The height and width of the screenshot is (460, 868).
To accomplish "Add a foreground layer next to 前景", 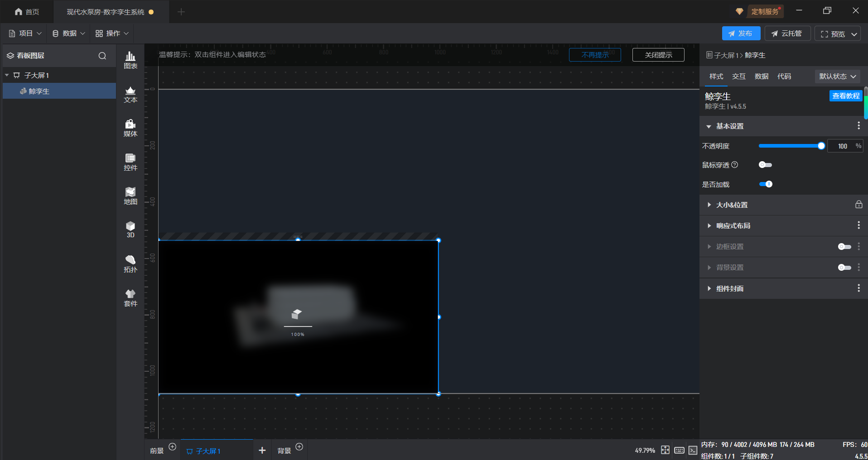I will click(x=172, y=447).
